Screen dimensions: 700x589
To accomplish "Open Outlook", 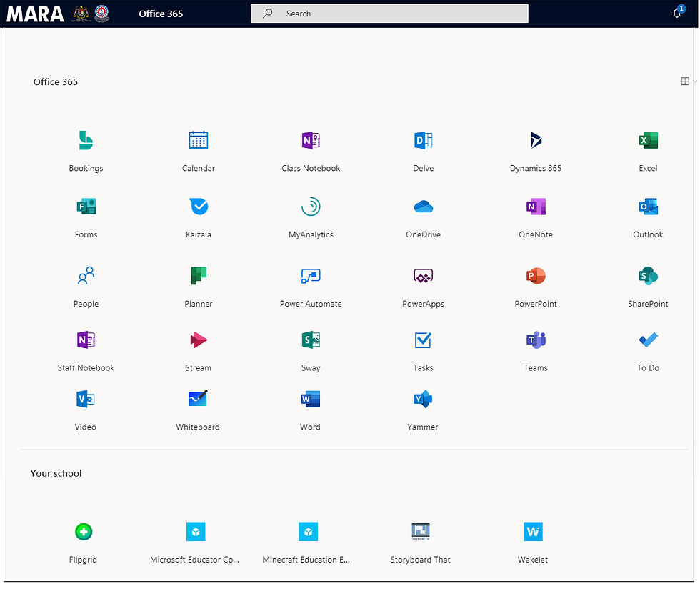I will click(x=648, y=217).
